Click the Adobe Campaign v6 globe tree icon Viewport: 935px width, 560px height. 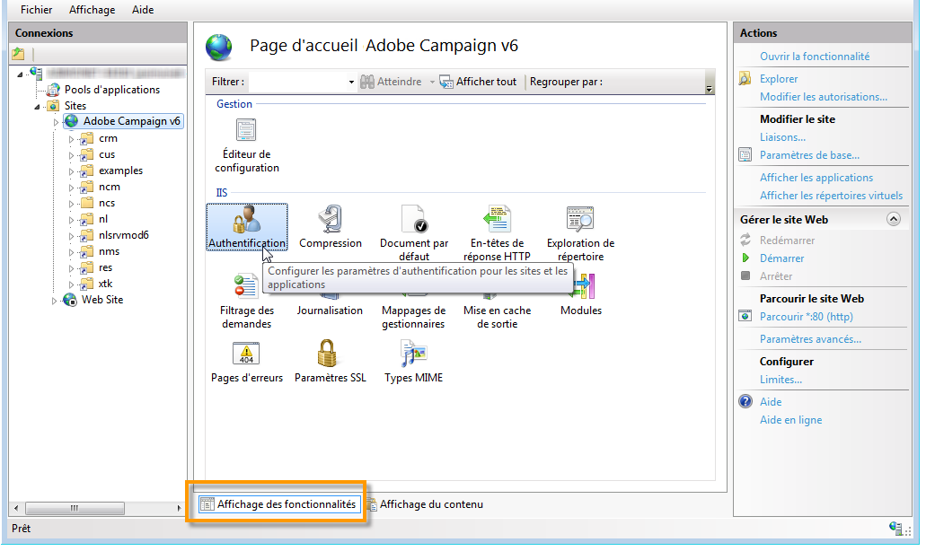(x=72, y=121)
